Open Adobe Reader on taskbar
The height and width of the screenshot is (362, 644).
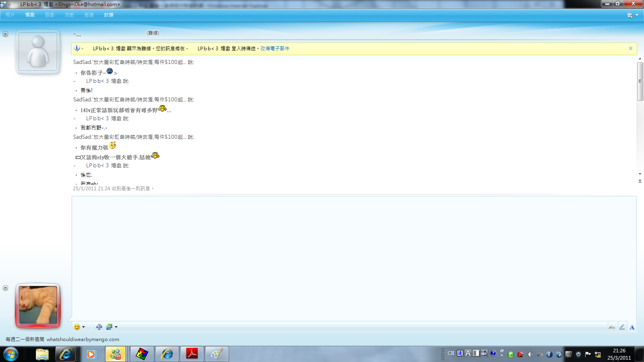(192, 354)
